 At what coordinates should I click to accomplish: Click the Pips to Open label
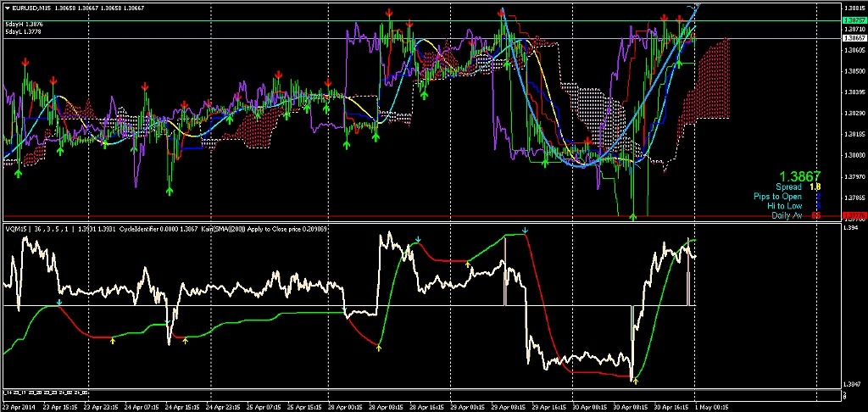778,197
